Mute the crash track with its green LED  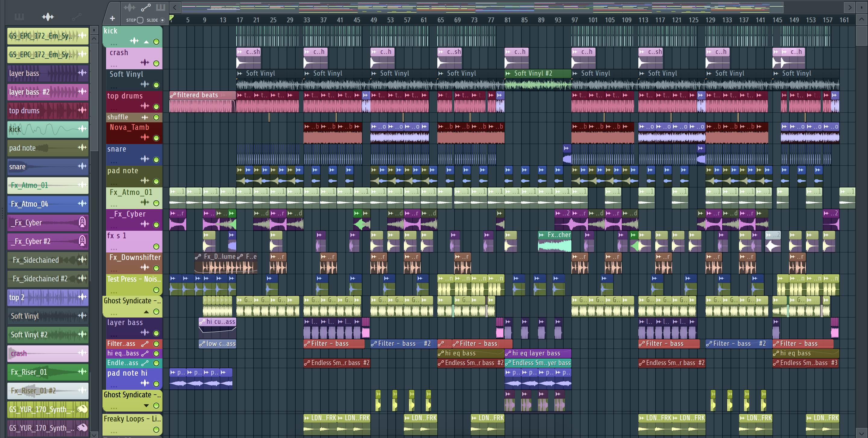(156, 63)
